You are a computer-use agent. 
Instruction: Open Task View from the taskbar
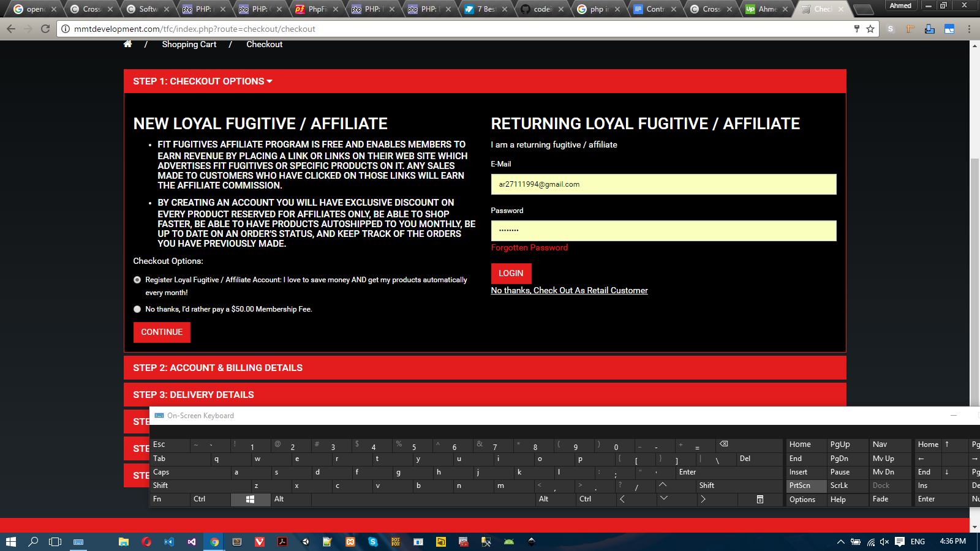[55, 542]
